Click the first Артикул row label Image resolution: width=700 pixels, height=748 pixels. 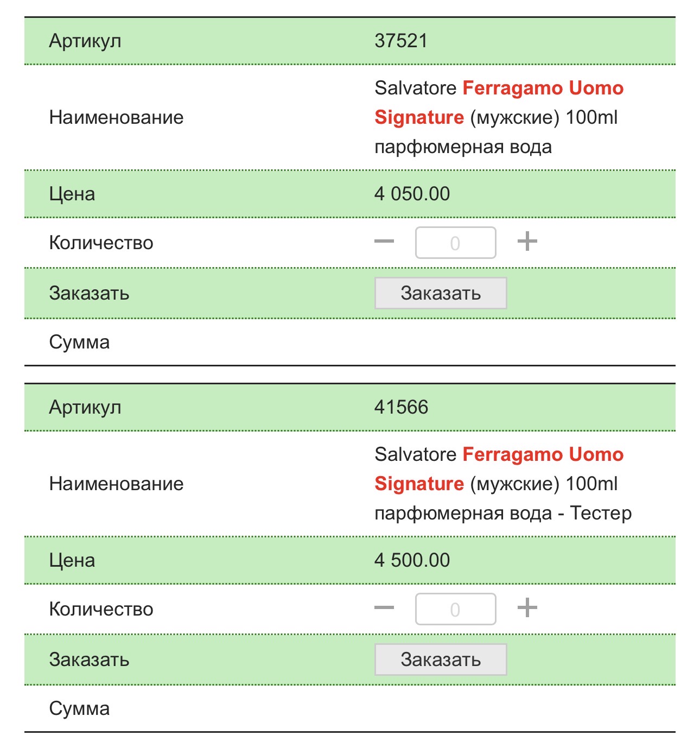pos(85,41)
